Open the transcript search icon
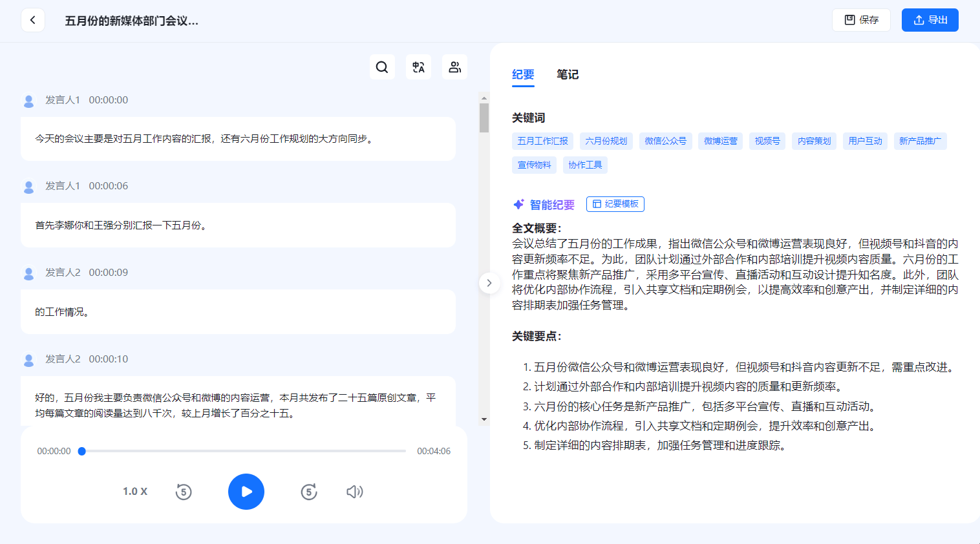This screenshot has height=544, width=980. tap(382, 67)
